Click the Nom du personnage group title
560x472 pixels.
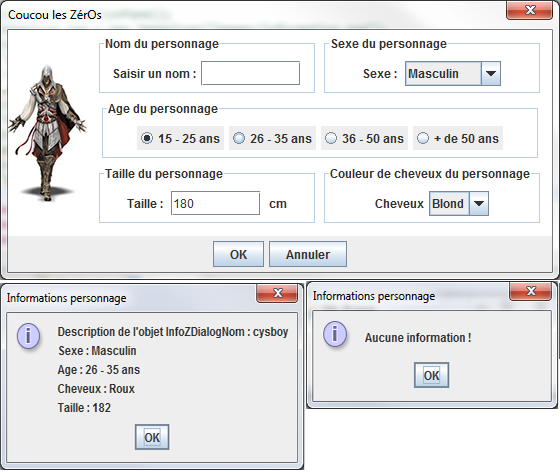162,44
